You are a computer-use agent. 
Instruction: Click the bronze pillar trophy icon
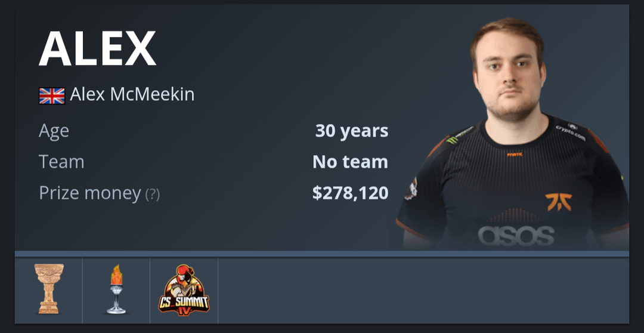49,289
